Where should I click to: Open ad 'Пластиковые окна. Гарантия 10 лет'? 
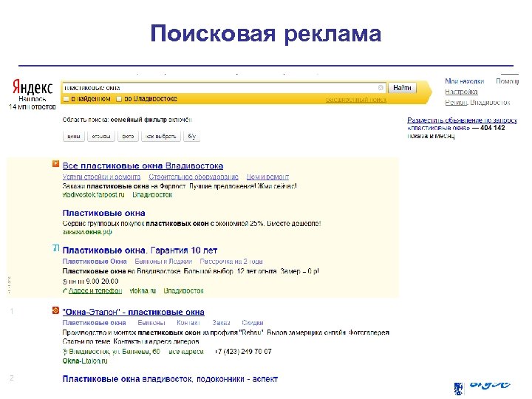pos(140,250)
